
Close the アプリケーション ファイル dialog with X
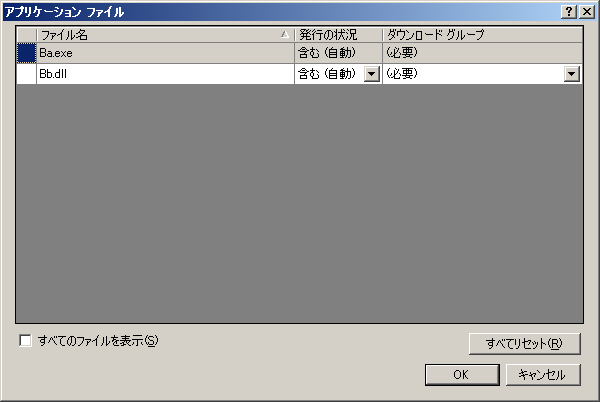[x=587, y=12]
